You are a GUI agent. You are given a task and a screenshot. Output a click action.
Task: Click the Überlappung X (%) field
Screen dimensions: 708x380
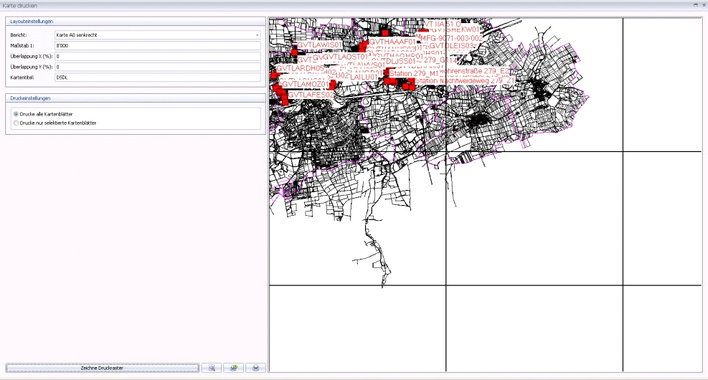(x=158, y=56)
